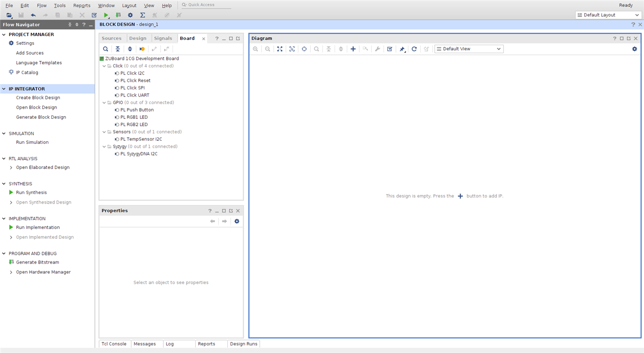The height and width of the screenshot is (353, 644).
Task: Collapse the Sensors group in Board tree
Action: coord(104,132)
